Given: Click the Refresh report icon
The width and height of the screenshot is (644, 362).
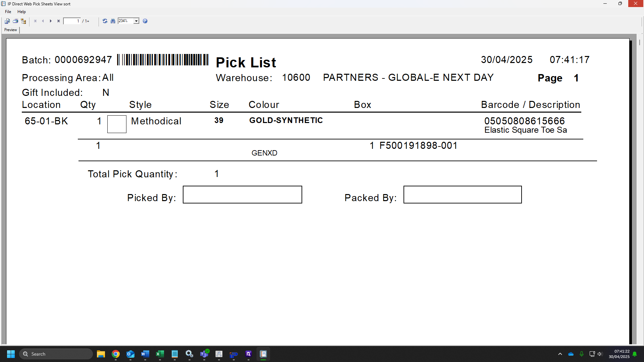Looking at the screenshot, I should click(x=105, y=21).
